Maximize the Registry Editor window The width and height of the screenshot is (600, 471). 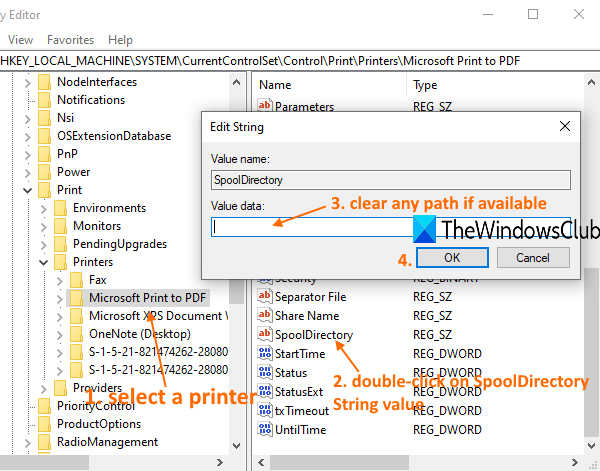pos(533,14)
